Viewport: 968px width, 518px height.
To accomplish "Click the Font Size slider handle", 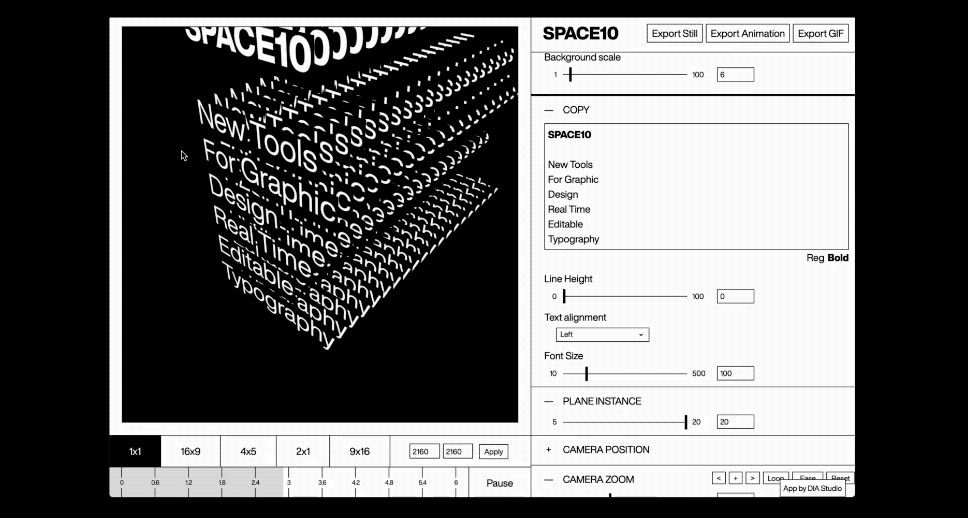I will click(586, 374).
